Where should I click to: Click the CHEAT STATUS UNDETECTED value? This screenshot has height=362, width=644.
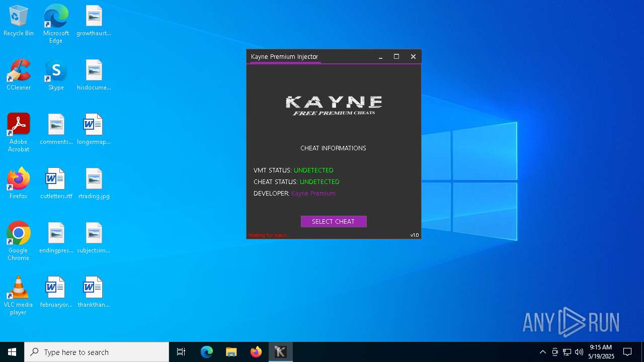(x=319, y=182)
